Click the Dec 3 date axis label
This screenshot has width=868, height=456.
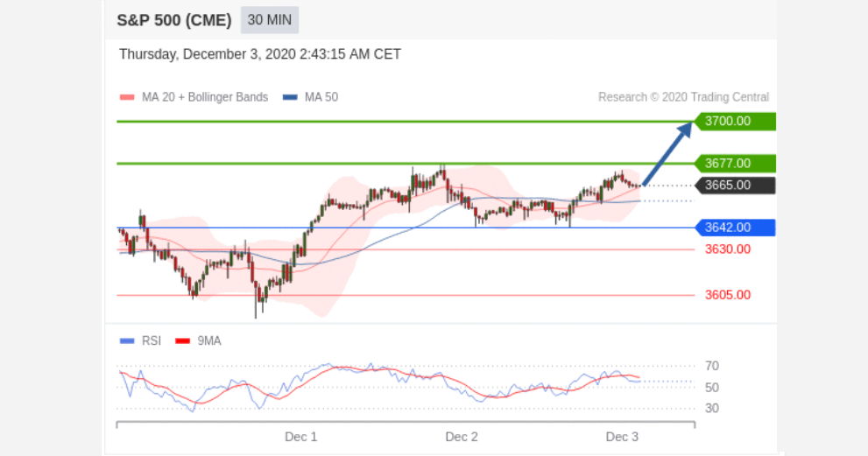tap(622, 438)
